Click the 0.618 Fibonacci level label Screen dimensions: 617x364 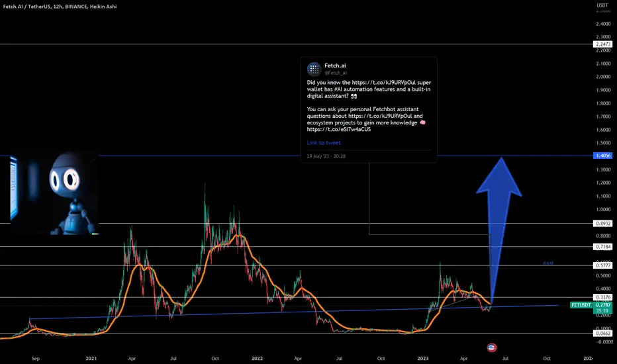(548, 263)
